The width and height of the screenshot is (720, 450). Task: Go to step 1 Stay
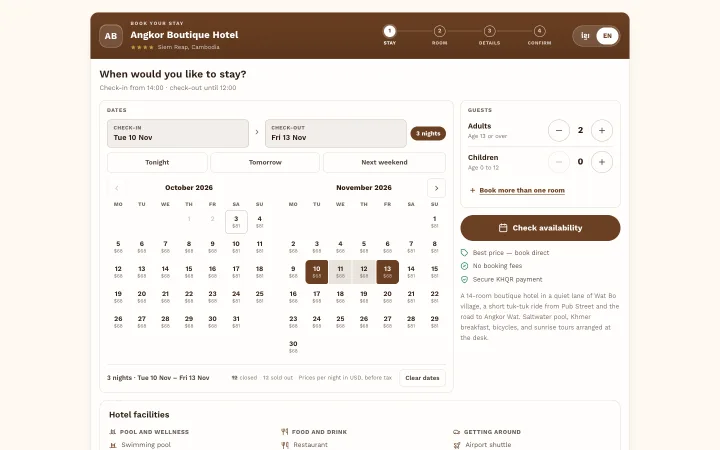389,35
